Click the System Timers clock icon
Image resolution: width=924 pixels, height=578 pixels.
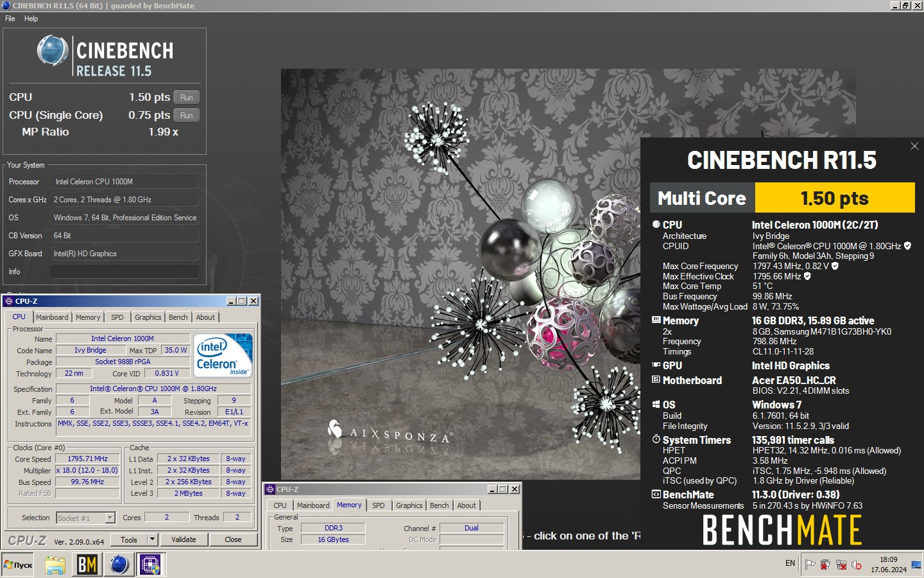coord(656,439)
